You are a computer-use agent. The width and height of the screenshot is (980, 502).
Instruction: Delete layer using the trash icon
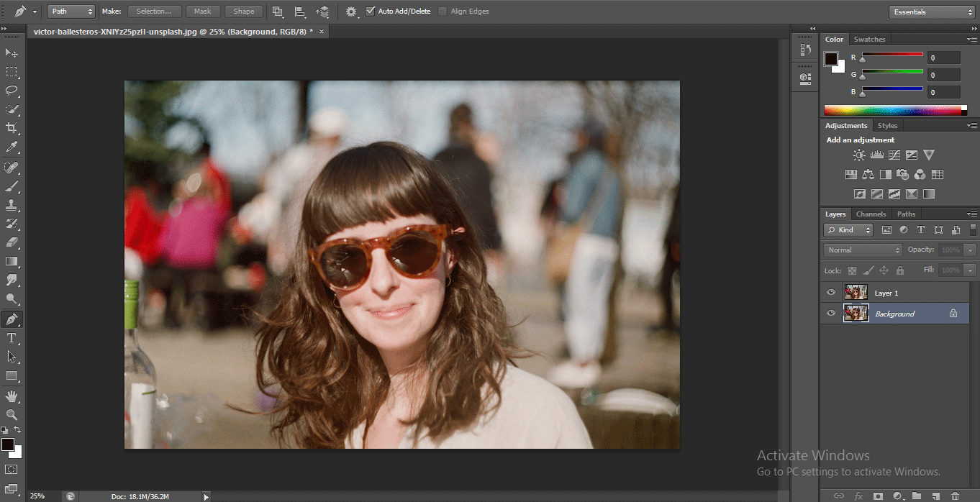coord(954,496)
